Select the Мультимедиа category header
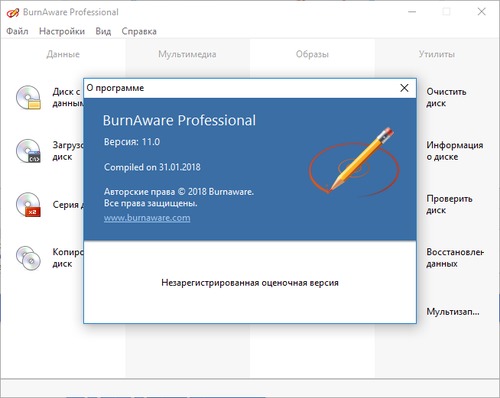This screenshot has height=398, width=500. [x=187, y=54]
